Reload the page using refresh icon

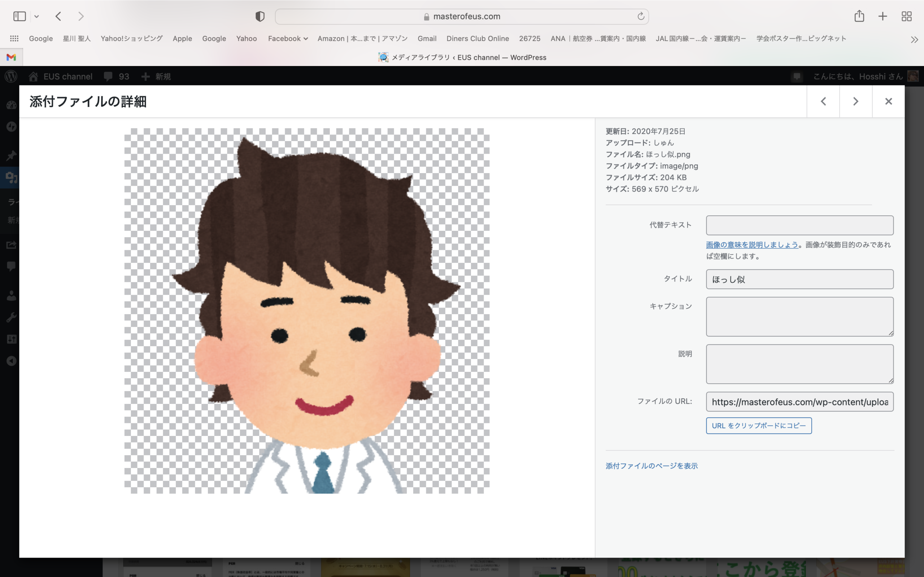click(x=641, y=17)
